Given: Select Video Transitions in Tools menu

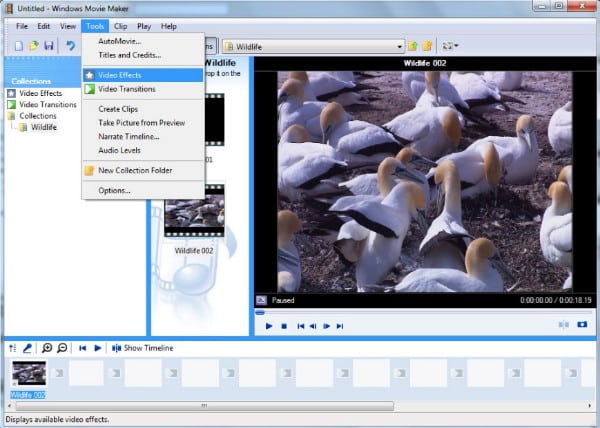Looking at the screenshot, I should [x=143, y=89].
